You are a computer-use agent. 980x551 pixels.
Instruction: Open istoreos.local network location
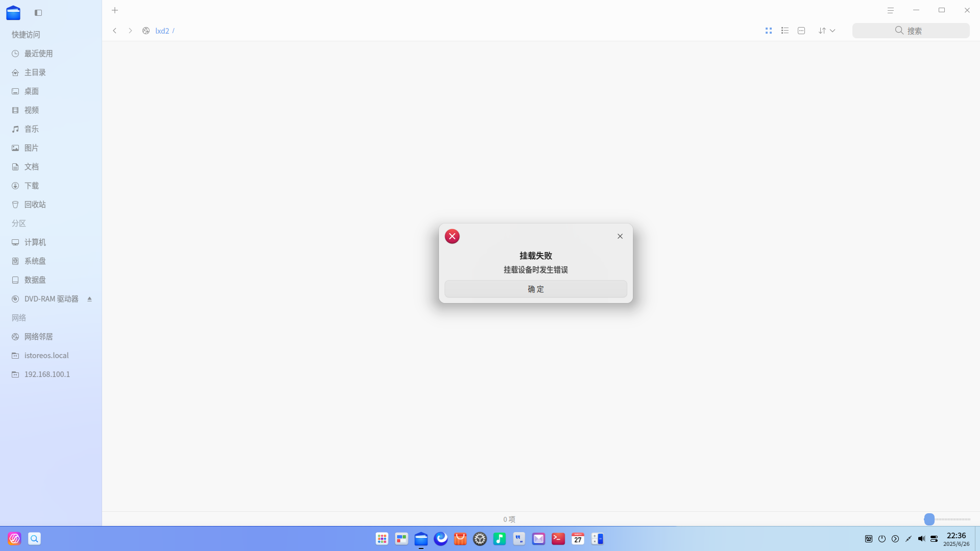click(x=51, y=356)
